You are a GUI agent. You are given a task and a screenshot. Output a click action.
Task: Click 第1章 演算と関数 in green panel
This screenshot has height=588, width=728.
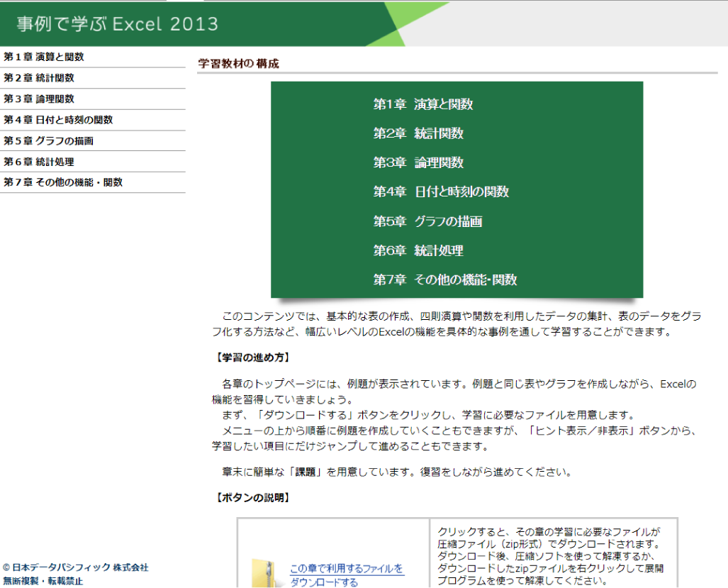(423, 105)
